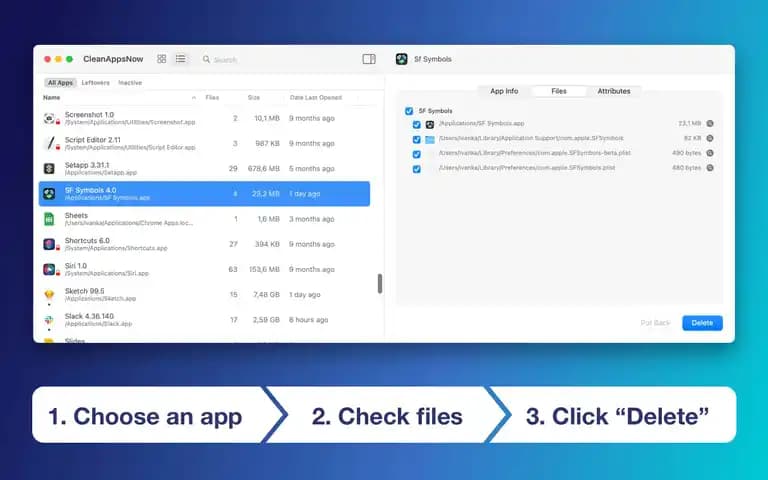Click the Script Editor app icon

point(49,144)
